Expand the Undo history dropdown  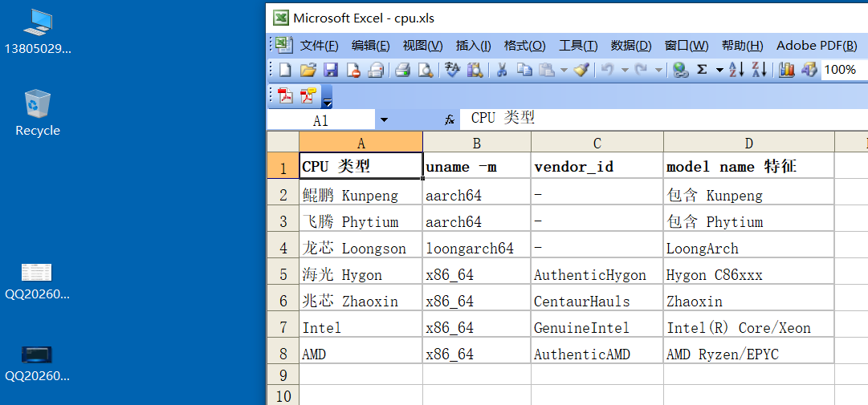[625, 70]
